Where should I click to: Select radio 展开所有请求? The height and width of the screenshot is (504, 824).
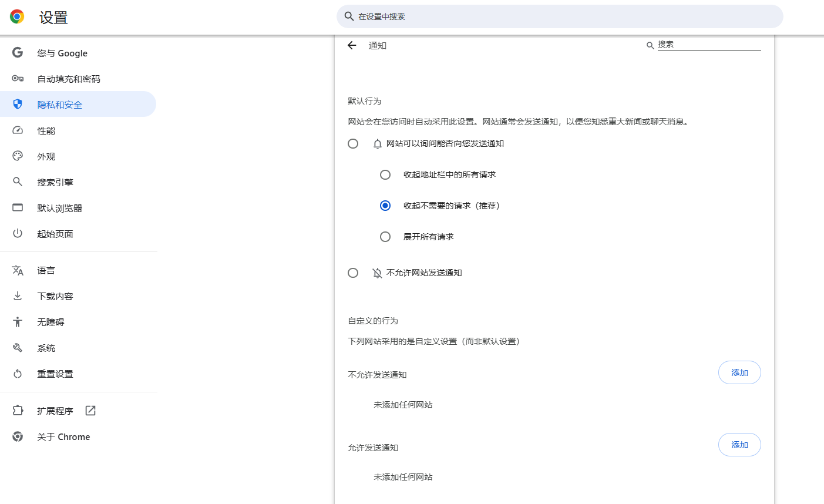point(385,237)
